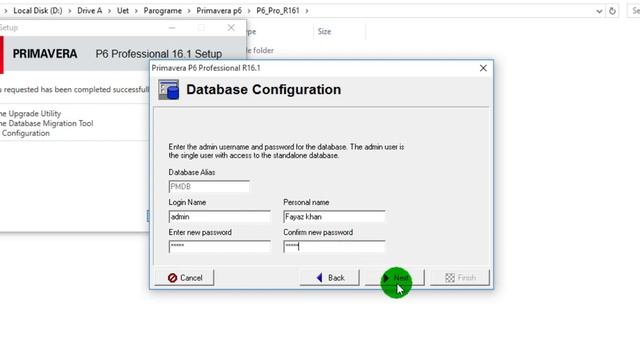640x360 pixels.
Task: Focus the Enter new password field
Action: click(220, 247)
